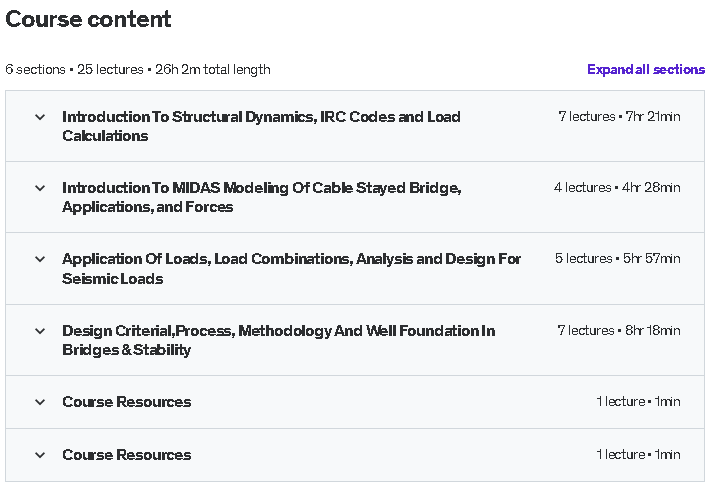Click last section's 1 lecture 1min label

pos(638,455)
